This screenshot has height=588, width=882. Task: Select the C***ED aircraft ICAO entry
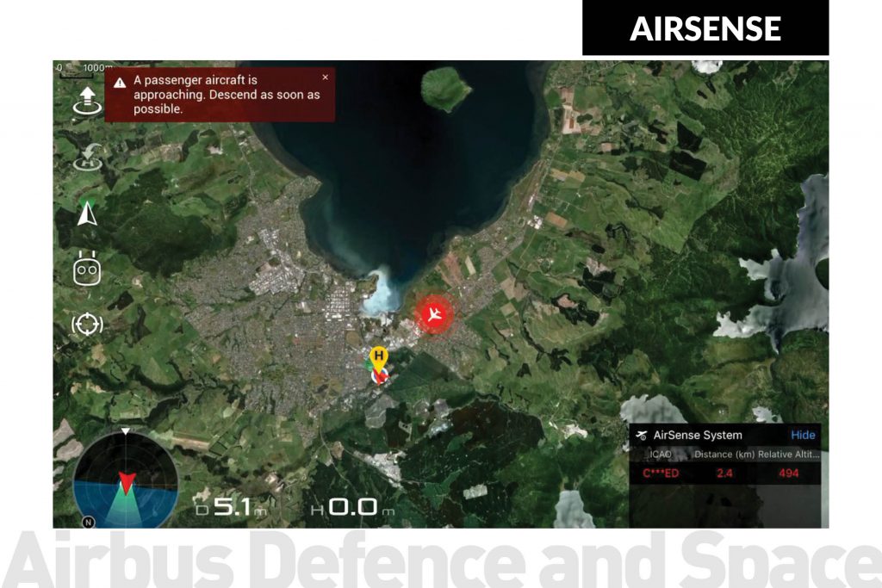tap(661, 473)
